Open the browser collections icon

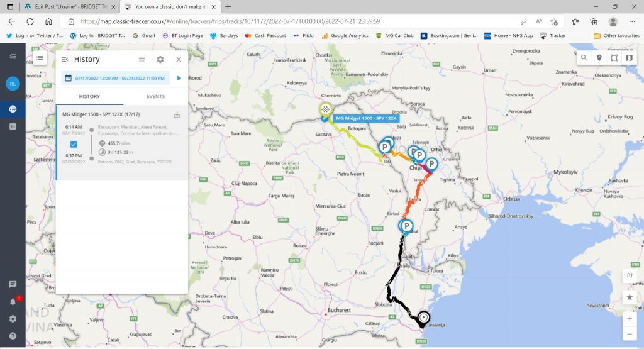594,21
